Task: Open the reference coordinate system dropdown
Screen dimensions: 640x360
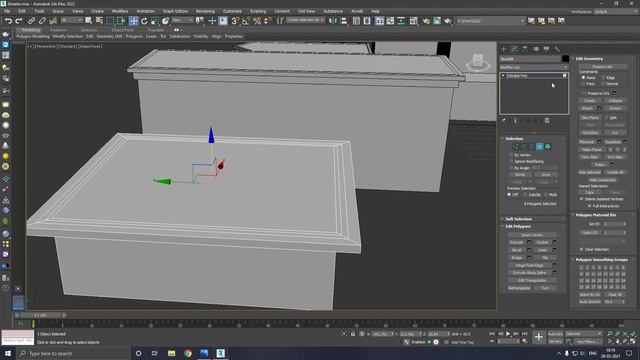Action: (x=182, y=20)
